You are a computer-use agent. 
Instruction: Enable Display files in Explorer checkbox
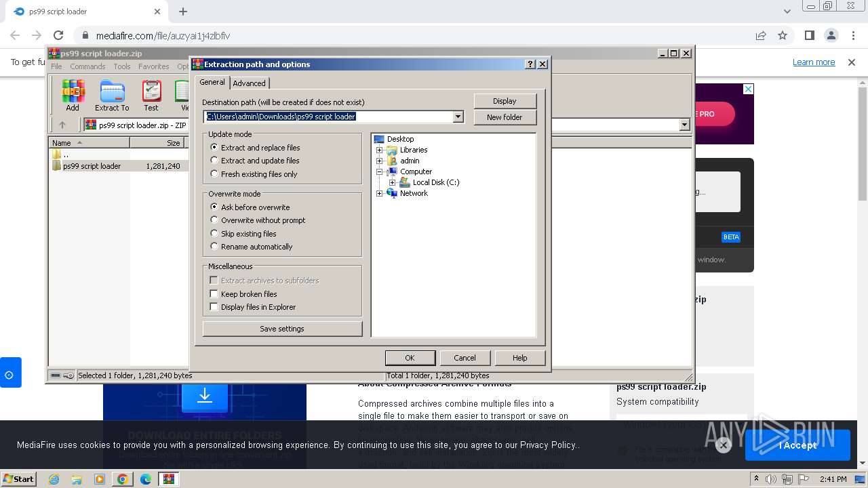click(214, 307)
